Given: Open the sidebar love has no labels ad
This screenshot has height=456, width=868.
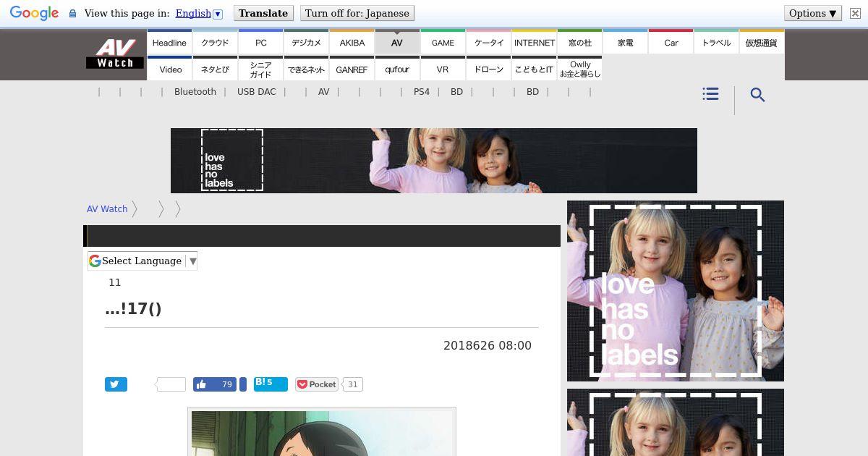Looking at the screenshot, I should [x=676, y=291].
